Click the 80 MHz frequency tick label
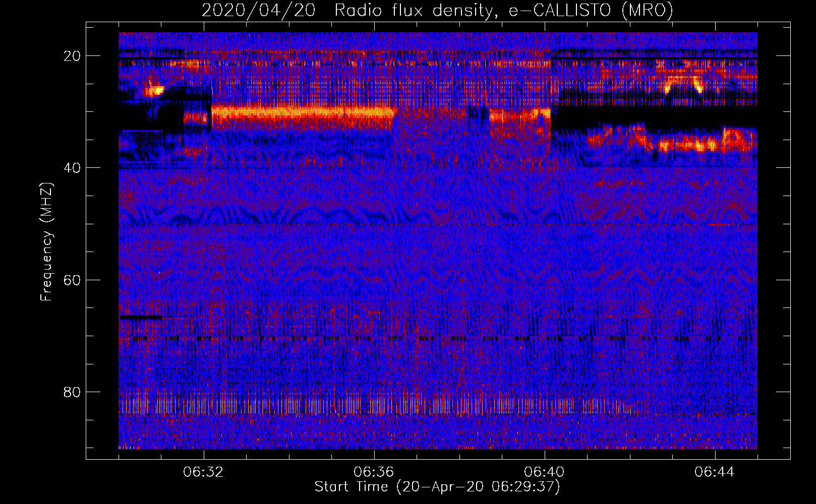The image size is (816, 504). coord(73,392)
